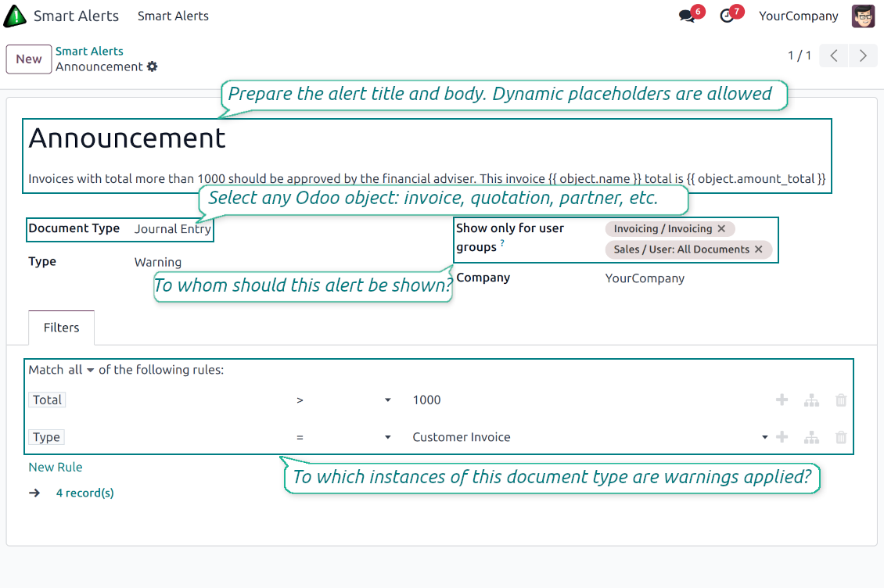
Task: Open the Document Type Journal Entry field
Action: 173,229
